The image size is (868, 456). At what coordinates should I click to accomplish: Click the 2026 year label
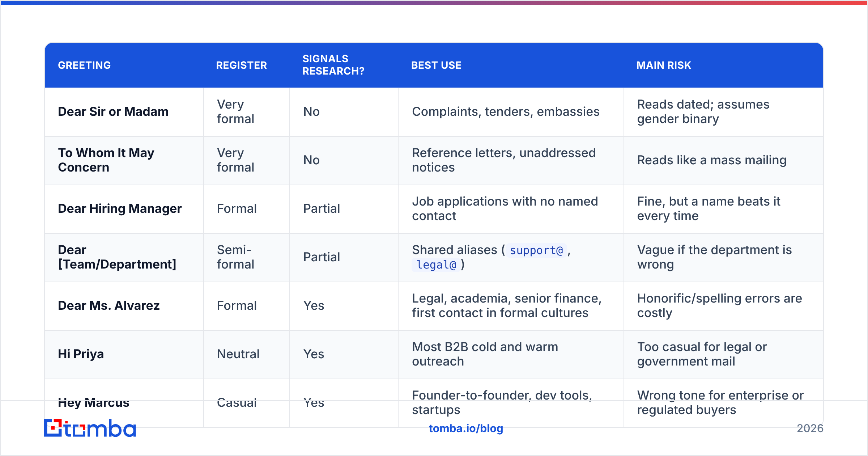click(x=810, y=428)
